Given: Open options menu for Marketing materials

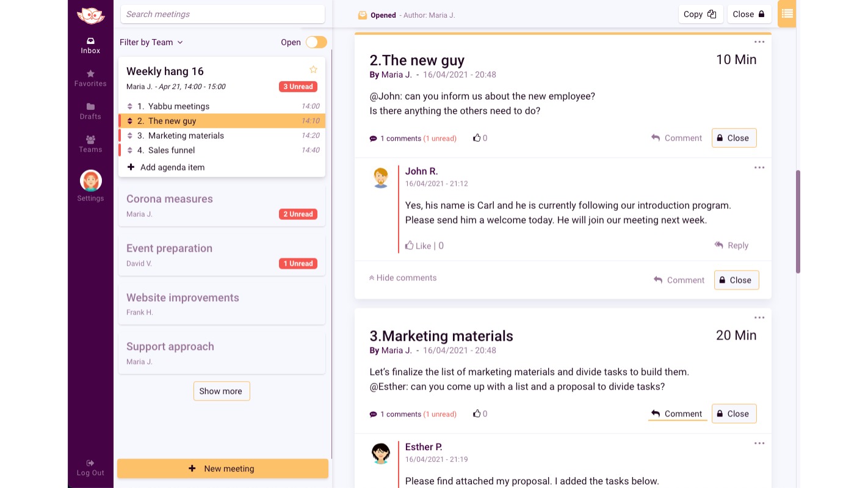Looking at the screenshot, I should (759, 318).
